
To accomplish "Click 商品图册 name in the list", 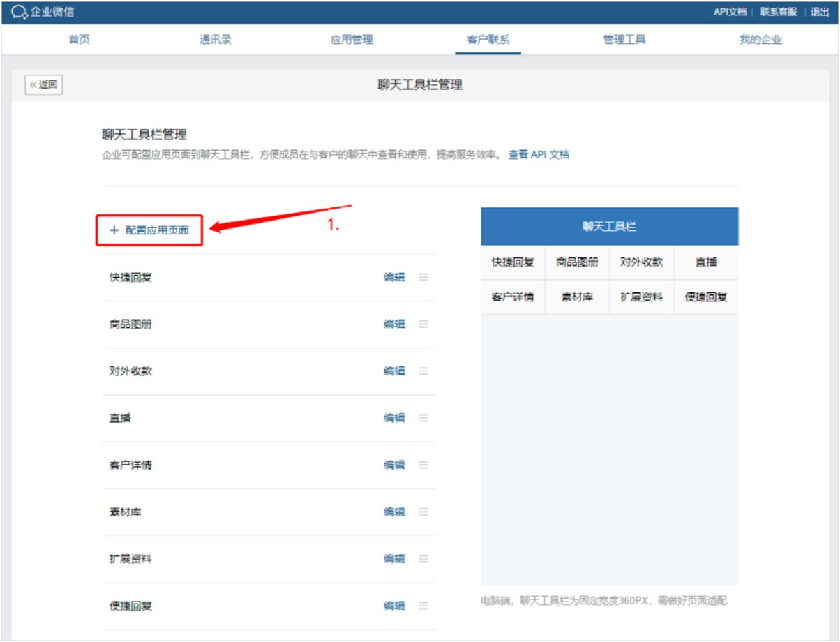I will tap(130, 324).
